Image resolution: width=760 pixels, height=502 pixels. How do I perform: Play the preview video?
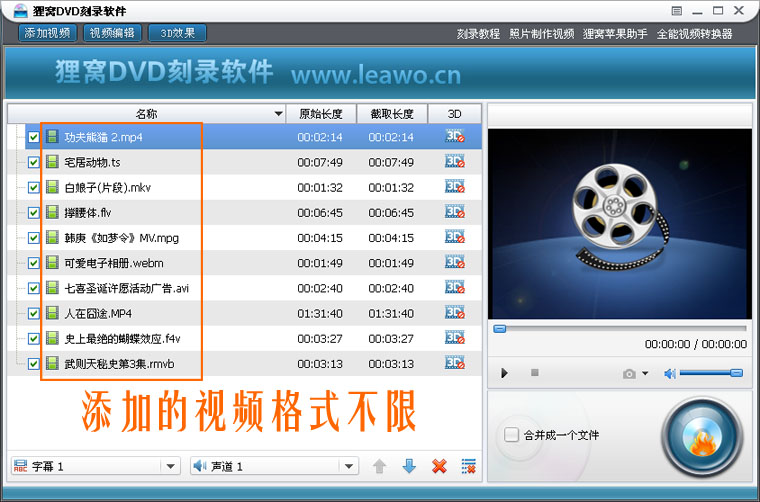tap(504, 373)
